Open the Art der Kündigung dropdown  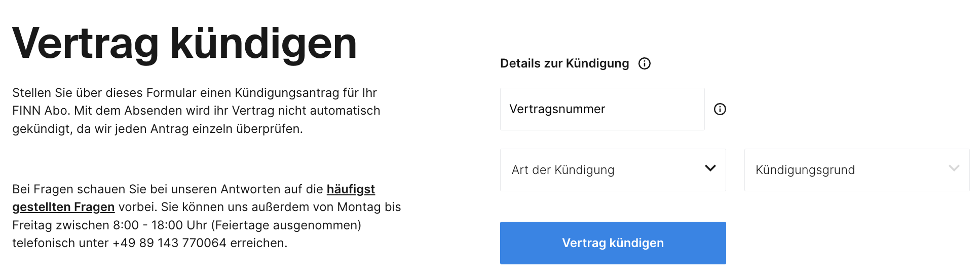(x=613, y=170)
